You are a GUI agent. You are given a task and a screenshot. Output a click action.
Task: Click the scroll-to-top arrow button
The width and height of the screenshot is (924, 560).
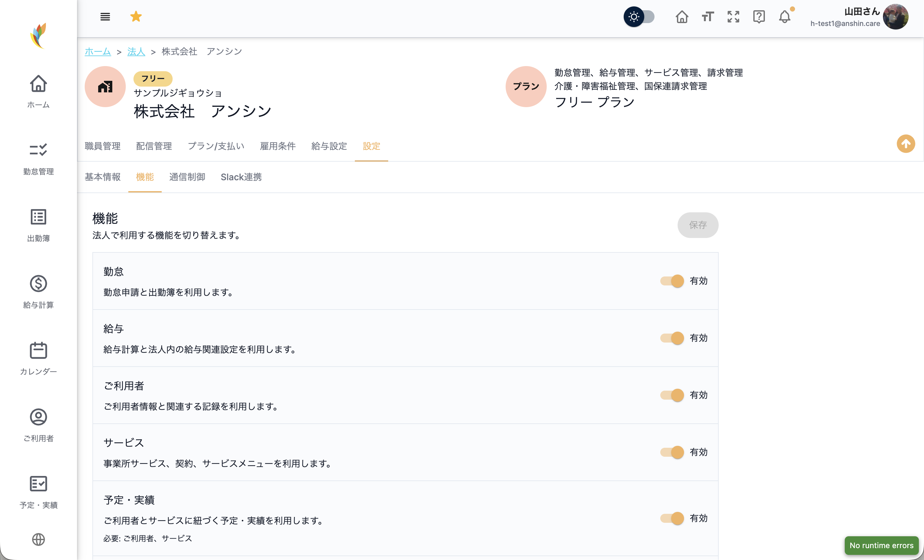[x=906, y=144]
